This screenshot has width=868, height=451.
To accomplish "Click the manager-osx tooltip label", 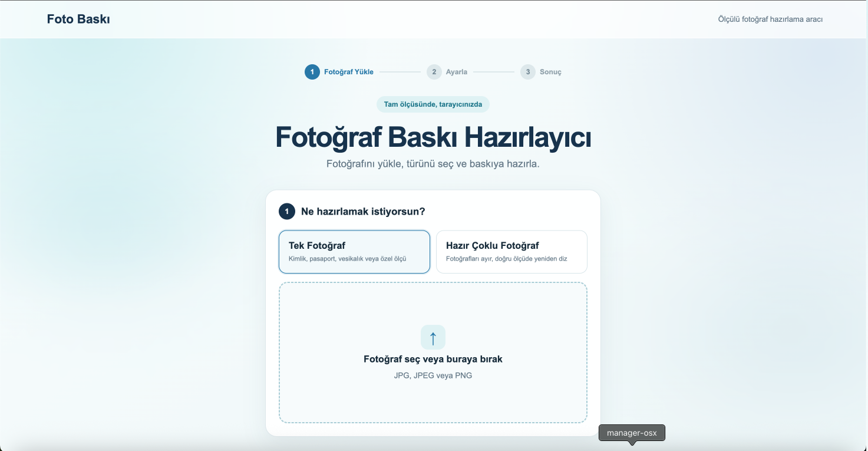I will (x=632, y=433).
